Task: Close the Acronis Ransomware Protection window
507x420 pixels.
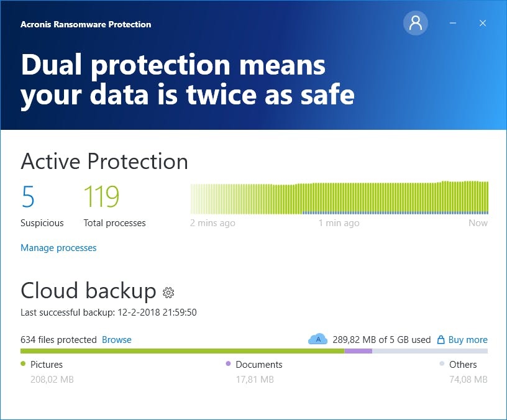Action: (x=483, y=24)
